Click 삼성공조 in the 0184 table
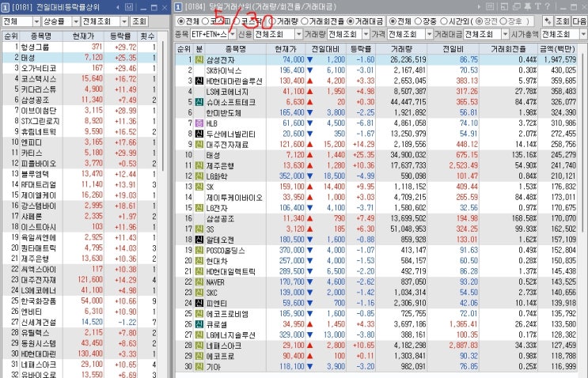Image resolution: width=588 pixels, height=378 pixels. pos(220,218)
